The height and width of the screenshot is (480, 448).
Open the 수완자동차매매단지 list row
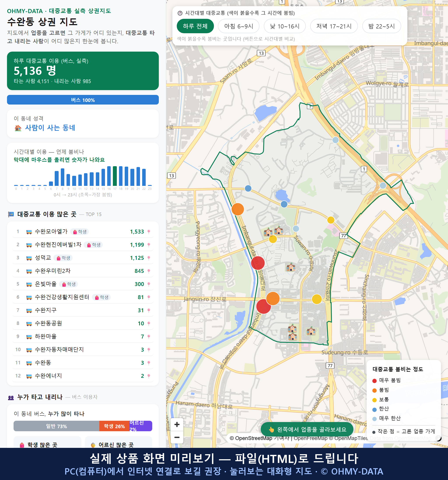(x=83, y=350)
